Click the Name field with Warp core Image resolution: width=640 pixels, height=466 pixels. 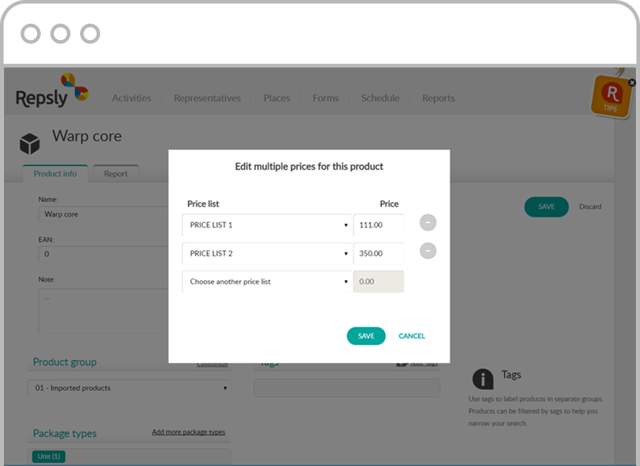(104, 214)
